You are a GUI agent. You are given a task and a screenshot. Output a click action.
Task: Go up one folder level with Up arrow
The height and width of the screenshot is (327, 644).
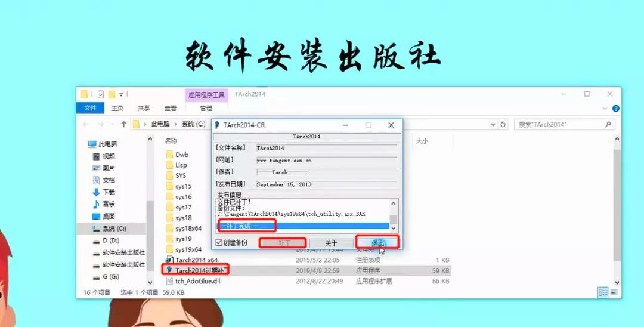tap(123, 124)
